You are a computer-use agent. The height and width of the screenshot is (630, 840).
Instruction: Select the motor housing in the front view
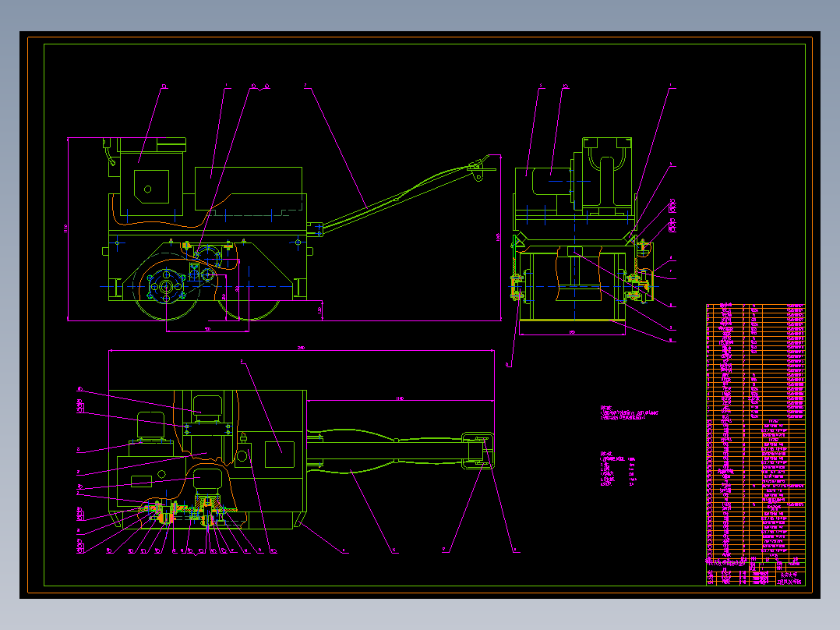551,181
